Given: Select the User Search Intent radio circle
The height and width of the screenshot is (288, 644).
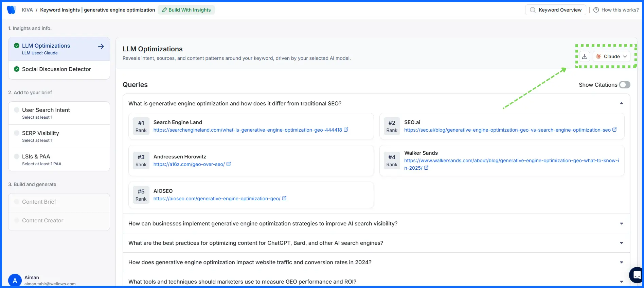Looking at the screenshot, I should [x=17, y=110].
